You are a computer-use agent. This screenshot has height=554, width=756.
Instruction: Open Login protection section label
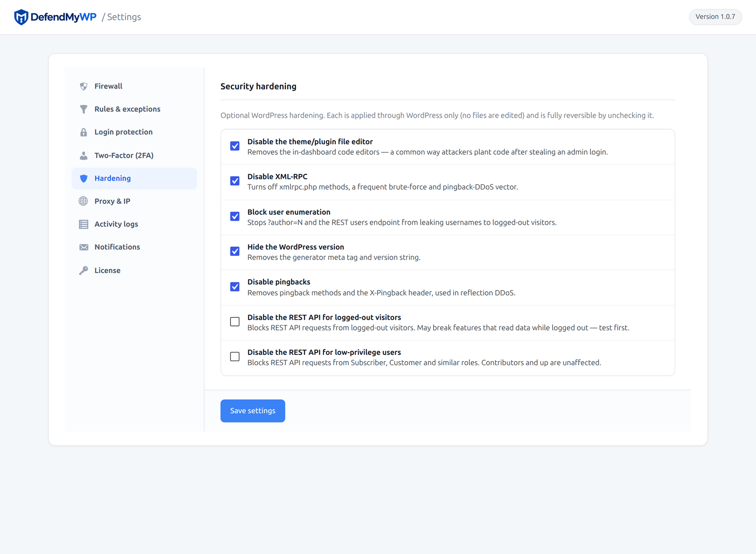(x=124, y=132)
